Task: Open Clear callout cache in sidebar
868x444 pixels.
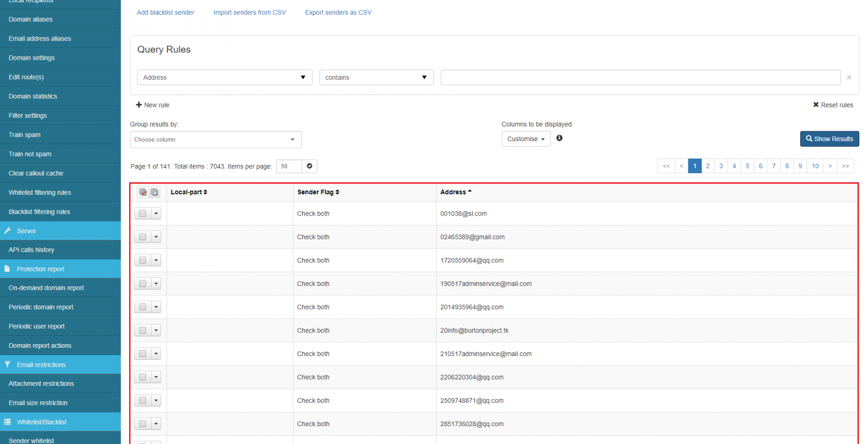Action: [x=60, y=173]
